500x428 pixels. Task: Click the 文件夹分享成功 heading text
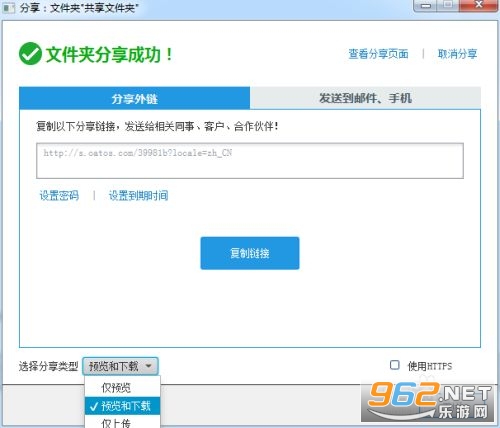(109, 54)
